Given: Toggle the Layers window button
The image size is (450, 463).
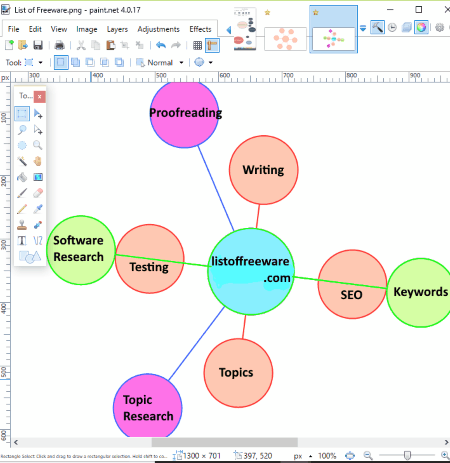Looking at the screenshot, I should click(x=407, y=27).
